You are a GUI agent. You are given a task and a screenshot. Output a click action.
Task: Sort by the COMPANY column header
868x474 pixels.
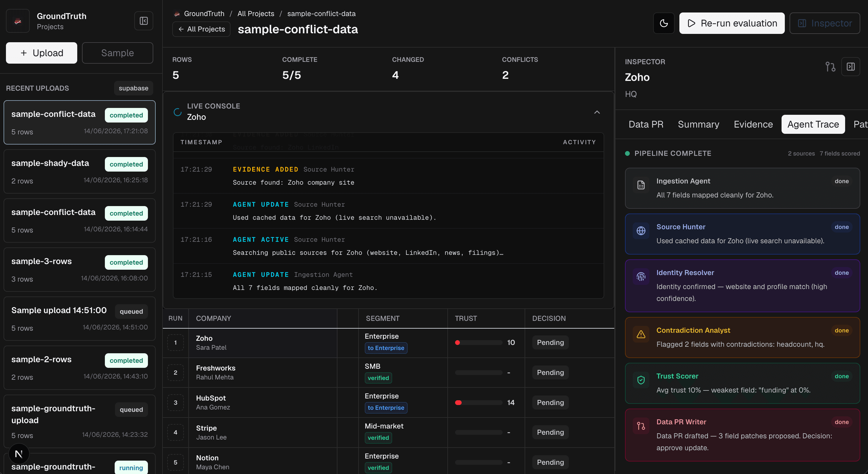[x=214, y=318]
